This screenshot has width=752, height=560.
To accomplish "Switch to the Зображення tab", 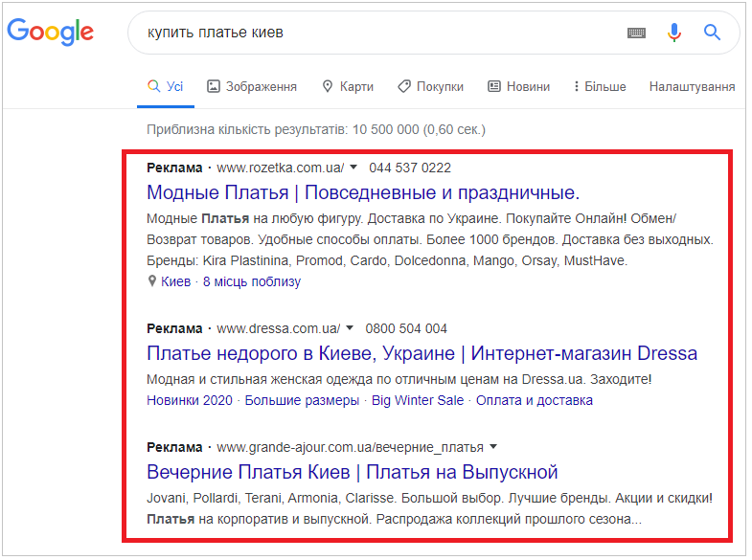I will tap(252, 87).
